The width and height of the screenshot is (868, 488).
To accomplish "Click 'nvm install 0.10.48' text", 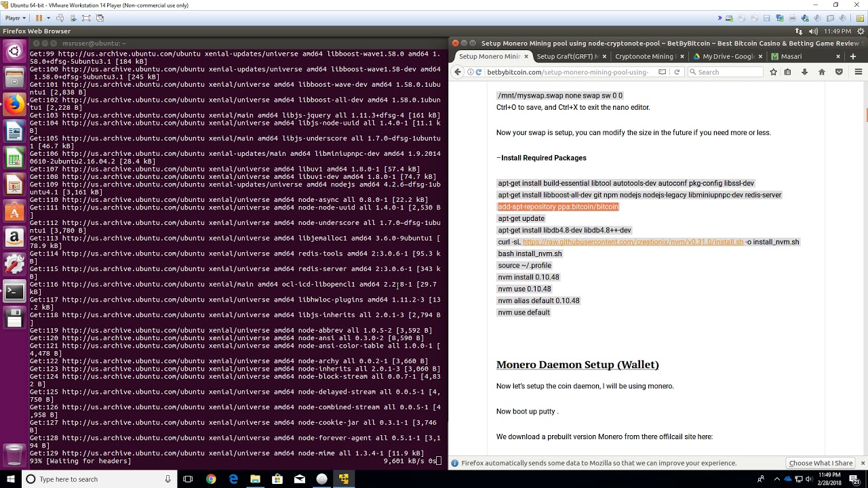I will pos(528,277).
